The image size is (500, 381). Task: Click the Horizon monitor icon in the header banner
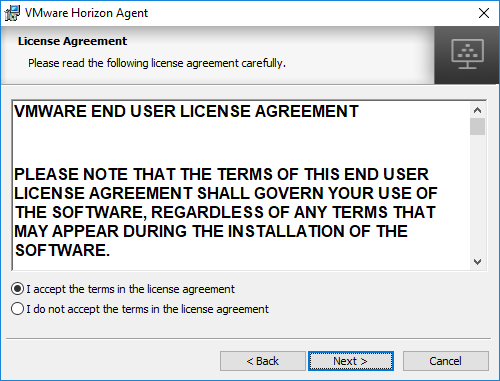tap(467, 54)
